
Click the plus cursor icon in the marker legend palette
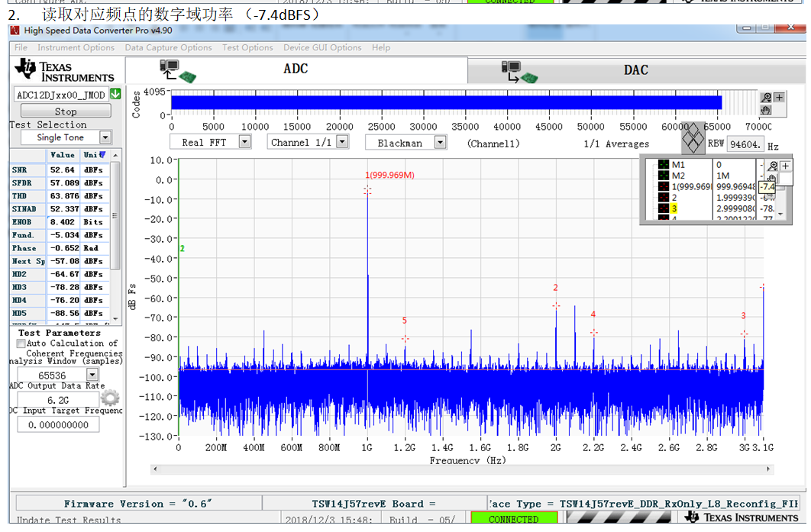(x=785, y=166)
